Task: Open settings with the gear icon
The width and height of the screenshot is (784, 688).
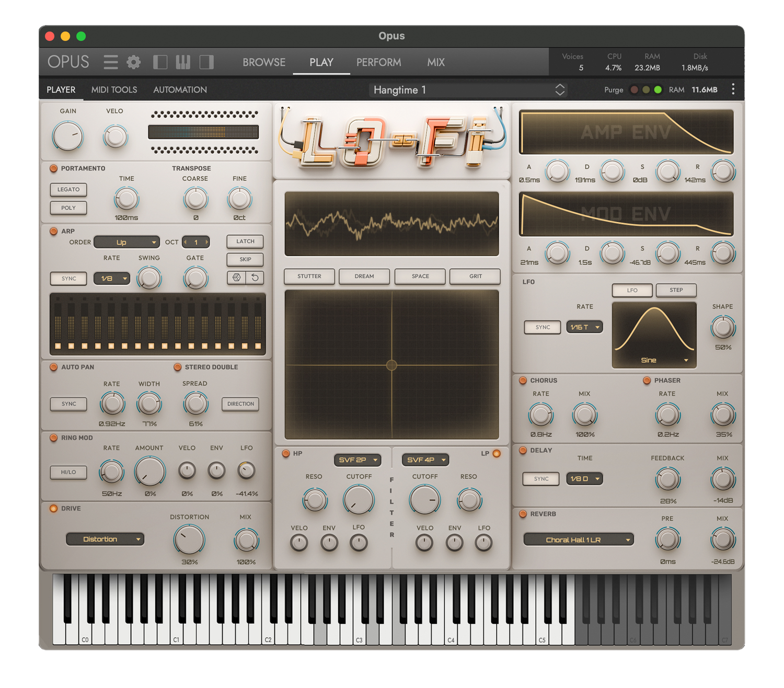Action: click(x=134, y=62)
